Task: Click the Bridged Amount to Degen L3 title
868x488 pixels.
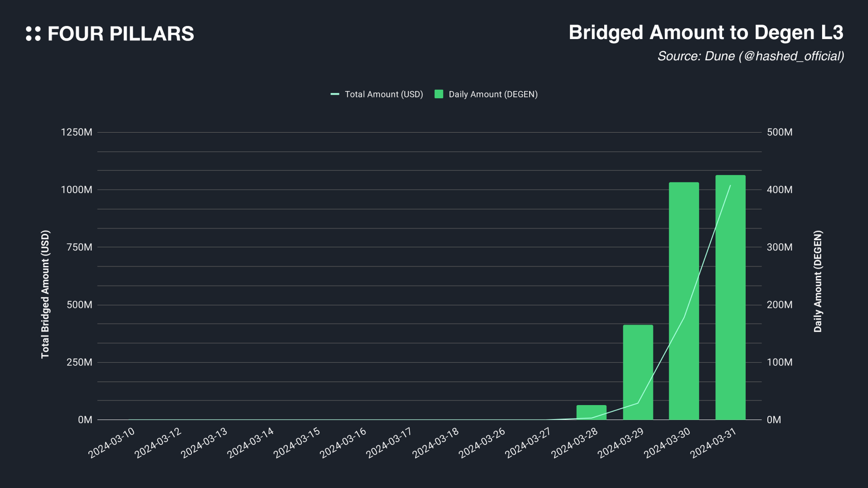Action: pyautogui.click(x=706, y=33)
